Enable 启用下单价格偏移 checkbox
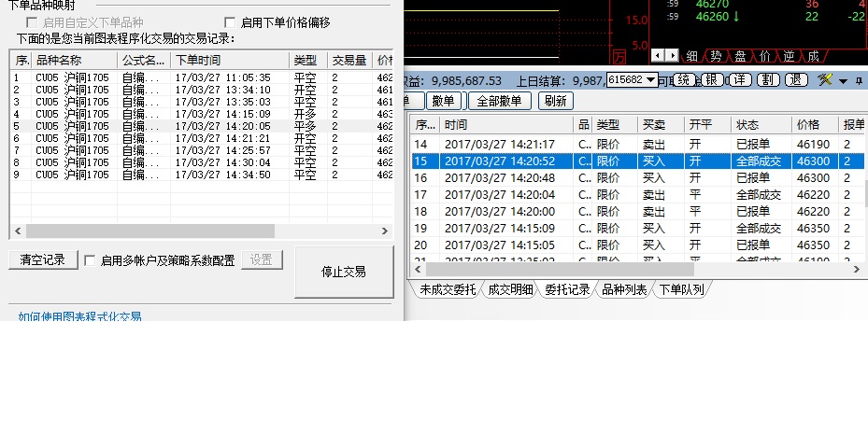Viewport: 868px width, 448px height. tap(230, 22)
